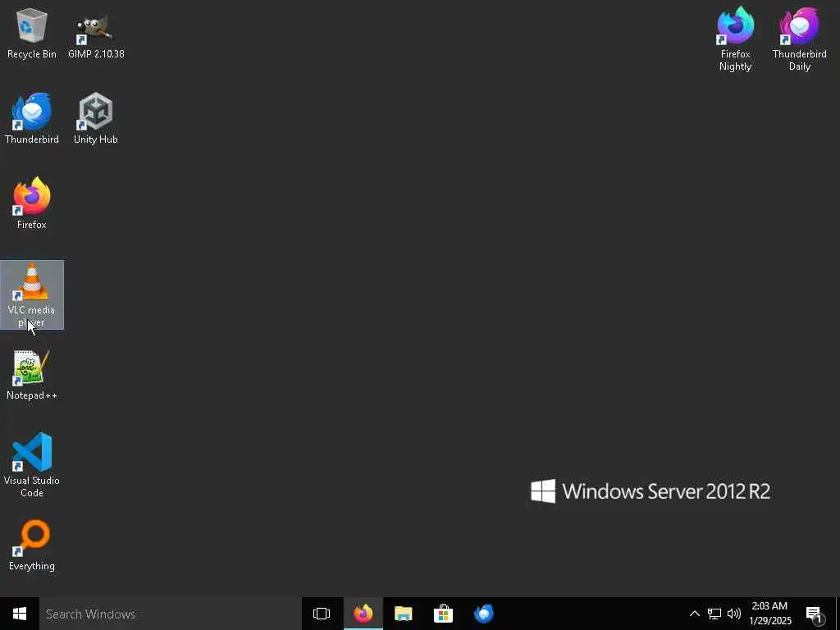Click the Search Windows box

171,614
